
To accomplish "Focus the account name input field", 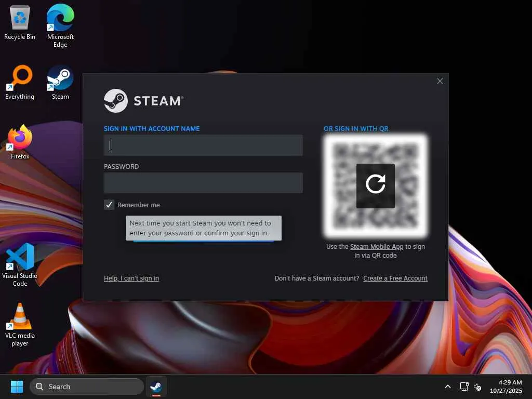I will (x=203, y=145).
